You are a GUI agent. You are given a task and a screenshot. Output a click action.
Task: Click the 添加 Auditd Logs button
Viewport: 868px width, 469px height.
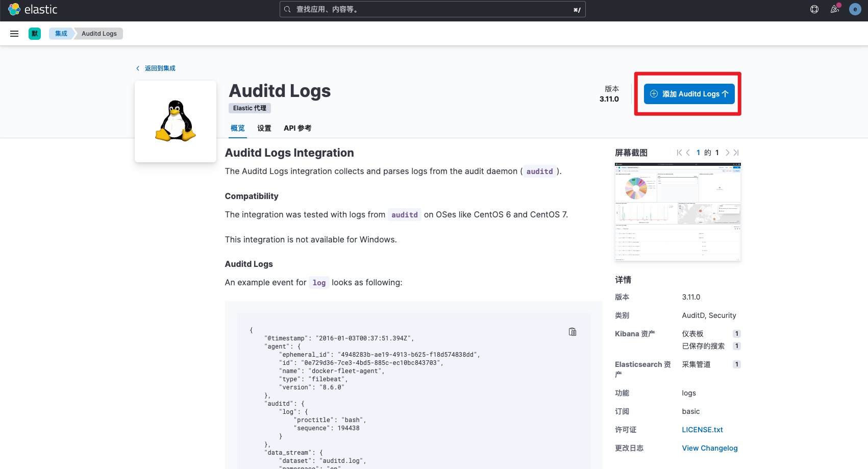pos(689,94)
